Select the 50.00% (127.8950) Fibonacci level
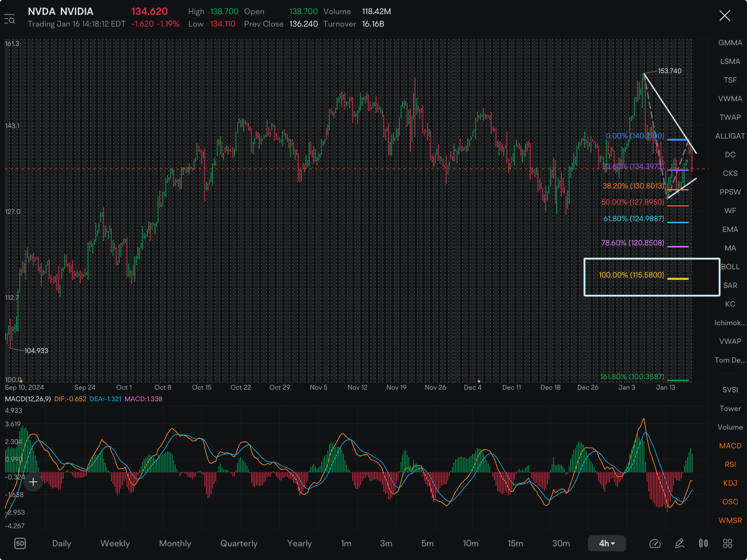The width and height of the screenshot is (747, 560). (x=633, y=202)
